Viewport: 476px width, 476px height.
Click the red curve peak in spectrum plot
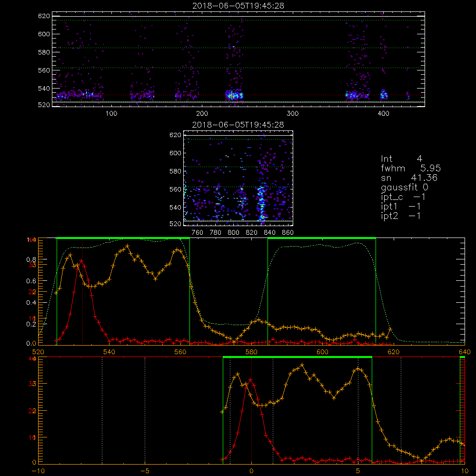(x=81, y=260)
